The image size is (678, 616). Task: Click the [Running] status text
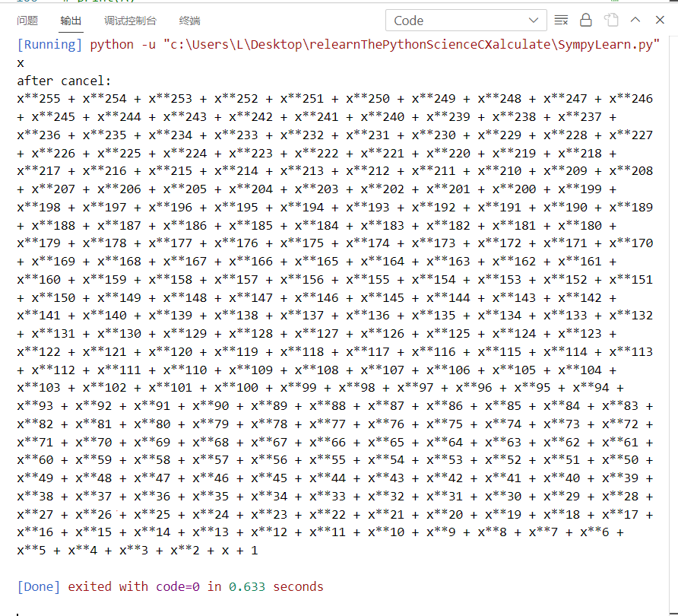pyautogui.click(x=49, y=45)
